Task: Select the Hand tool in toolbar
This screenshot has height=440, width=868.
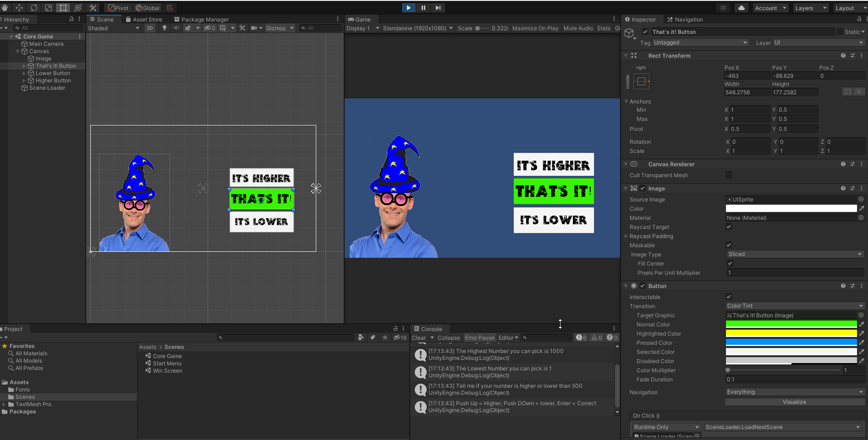Action: (x=5, y=8)
